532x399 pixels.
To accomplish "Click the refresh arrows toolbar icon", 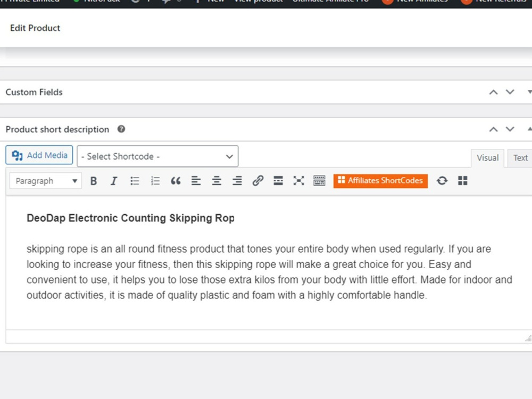I will pyautogui.click(x=442, y=181).
